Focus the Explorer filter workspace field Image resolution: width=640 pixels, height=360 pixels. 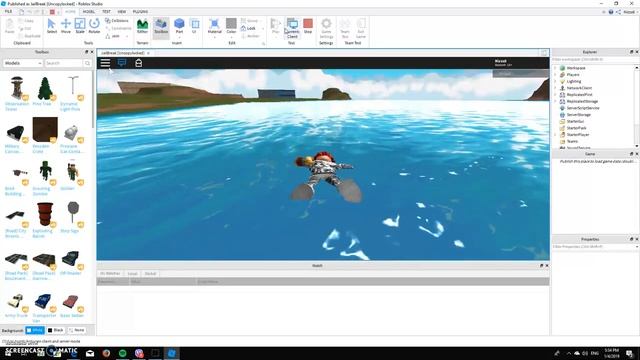click(593, 60)
